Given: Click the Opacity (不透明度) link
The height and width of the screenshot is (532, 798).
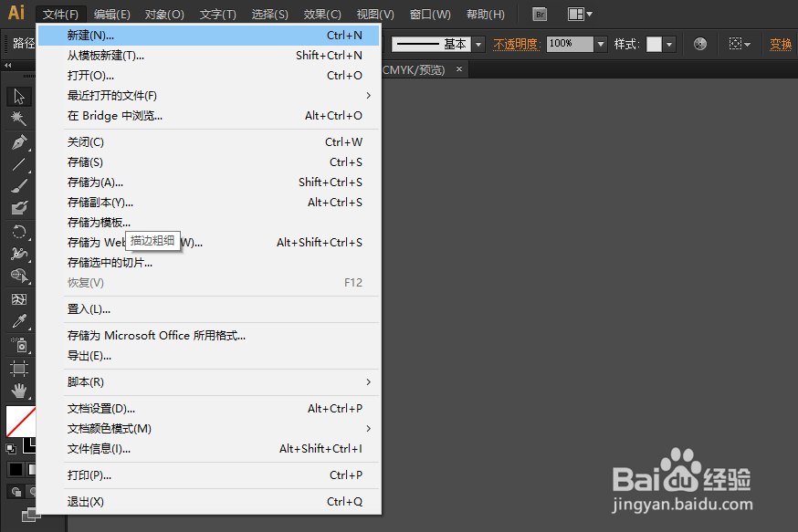Looking at the screenshot, I should [x=517, y=44].
